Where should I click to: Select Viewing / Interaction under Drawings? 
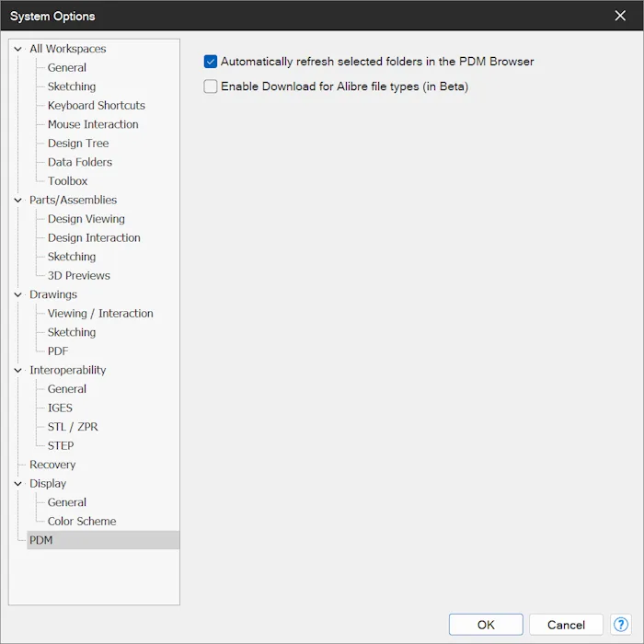tap(100, 313)
